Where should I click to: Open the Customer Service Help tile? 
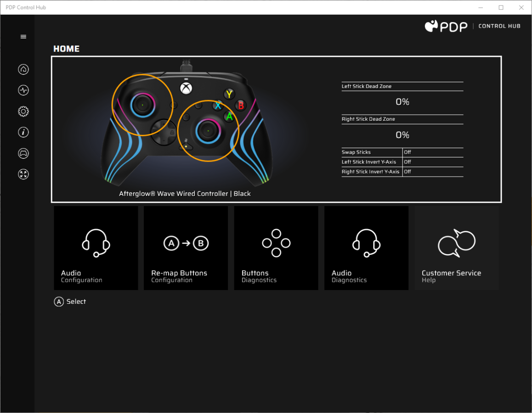click(457, 248)
